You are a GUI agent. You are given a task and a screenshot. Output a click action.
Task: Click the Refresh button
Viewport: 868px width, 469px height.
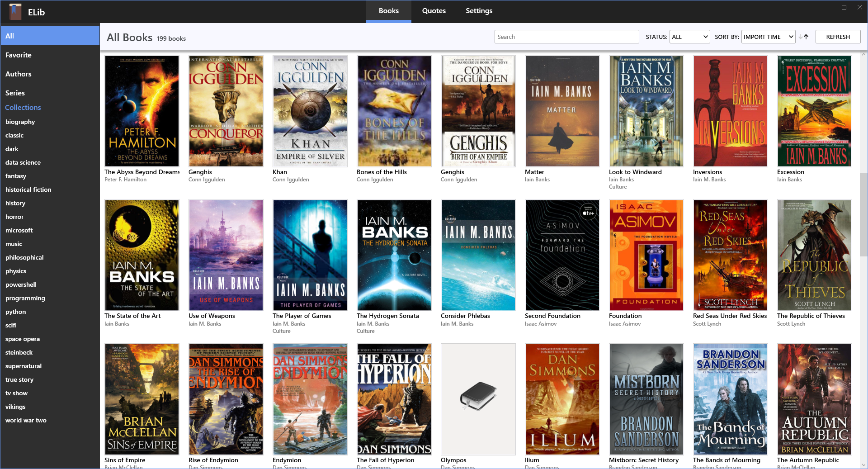tap(838, 37)
